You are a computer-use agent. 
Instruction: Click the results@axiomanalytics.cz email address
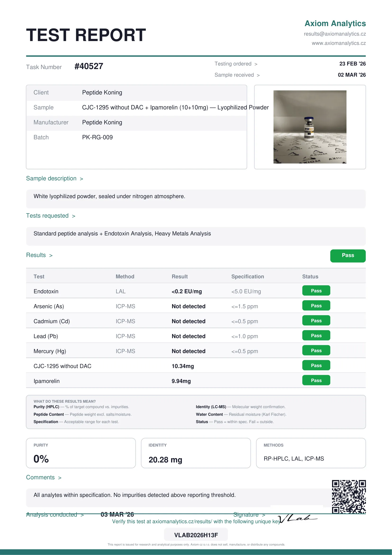335,34
